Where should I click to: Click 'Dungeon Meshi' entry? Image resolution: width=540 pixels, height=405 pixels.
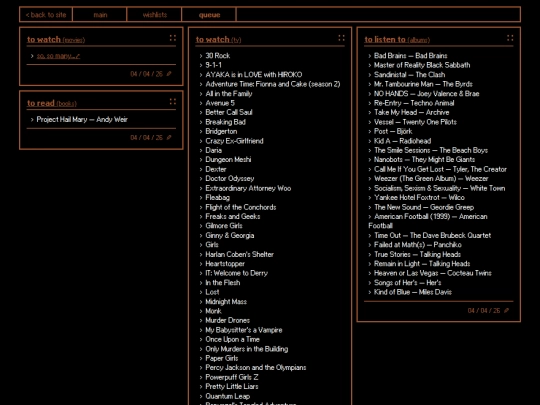point(228,159)
